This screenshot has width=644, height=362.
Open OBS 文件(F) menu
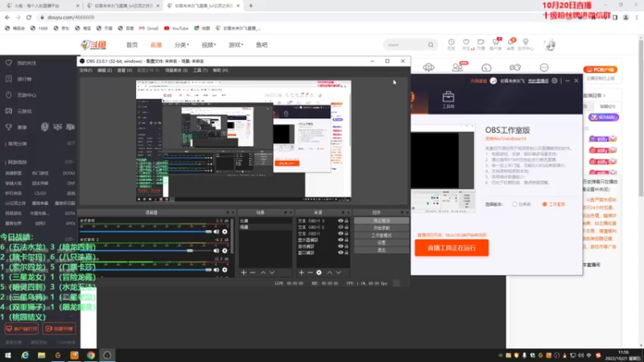pyautogui.click(x=85, y=71)
